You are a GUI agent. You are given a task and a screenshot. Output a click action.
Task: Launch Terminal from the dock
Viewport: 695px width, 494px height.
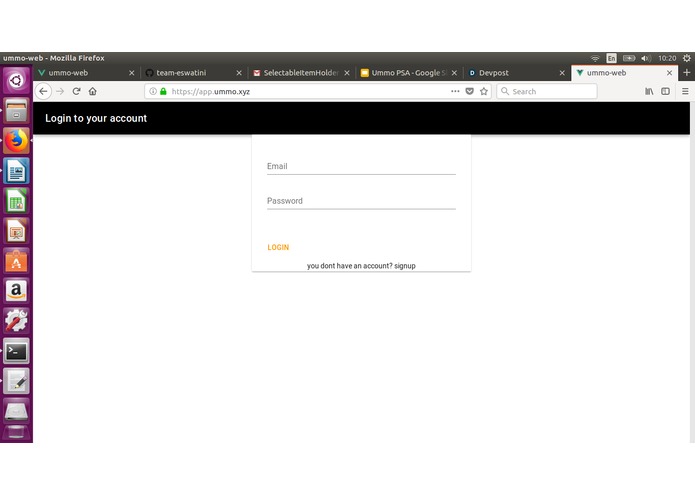pos(16,351)
